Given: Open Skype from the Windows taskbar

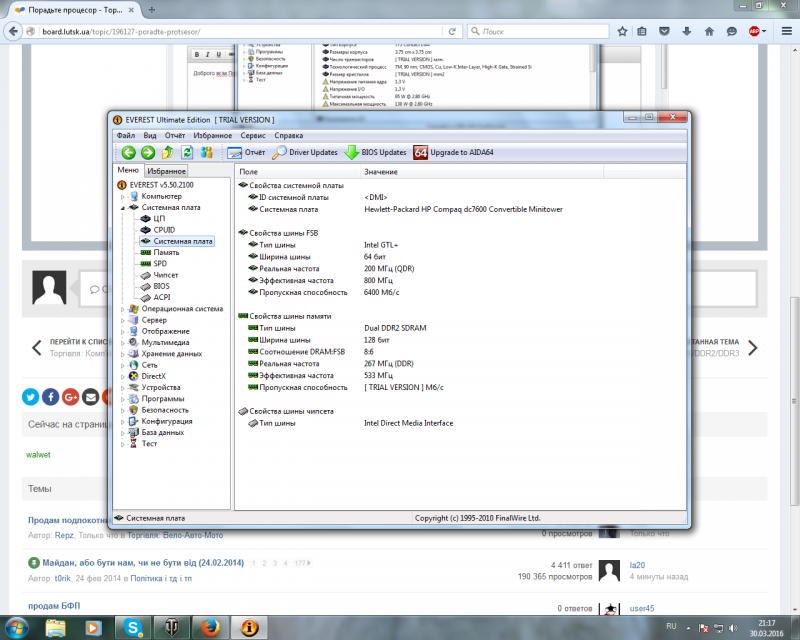Looking at the screenshot, I should [x=133, y=627].
